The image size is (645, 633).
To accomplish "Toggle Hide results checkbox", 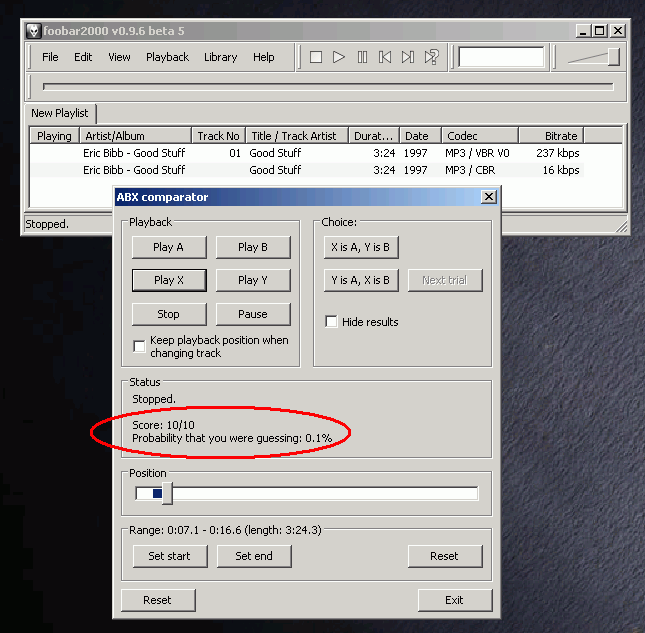I will pos(331,321).
